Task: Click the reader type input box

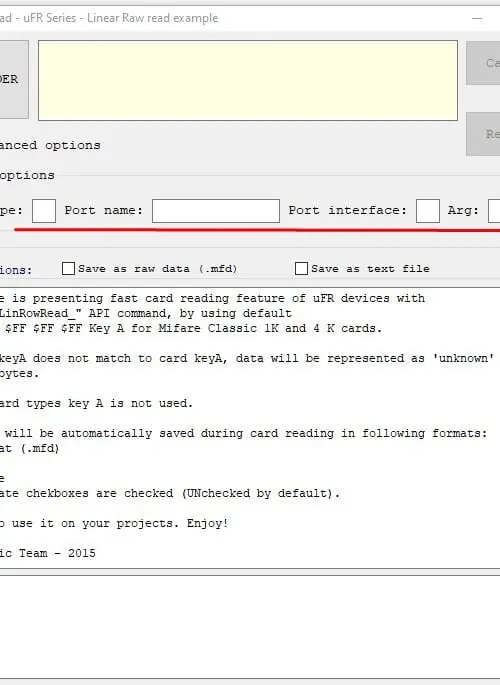Action: 44,211
